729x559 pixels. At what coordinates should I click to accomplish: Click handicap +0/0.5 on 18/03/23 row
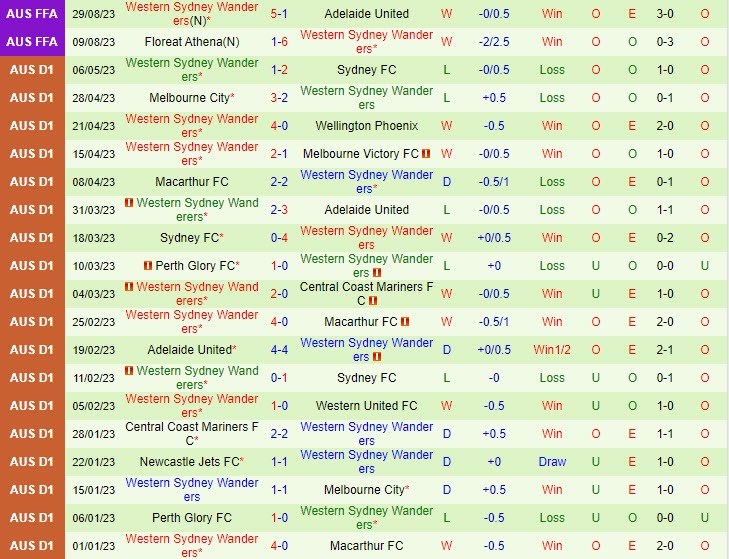point(494,238)
